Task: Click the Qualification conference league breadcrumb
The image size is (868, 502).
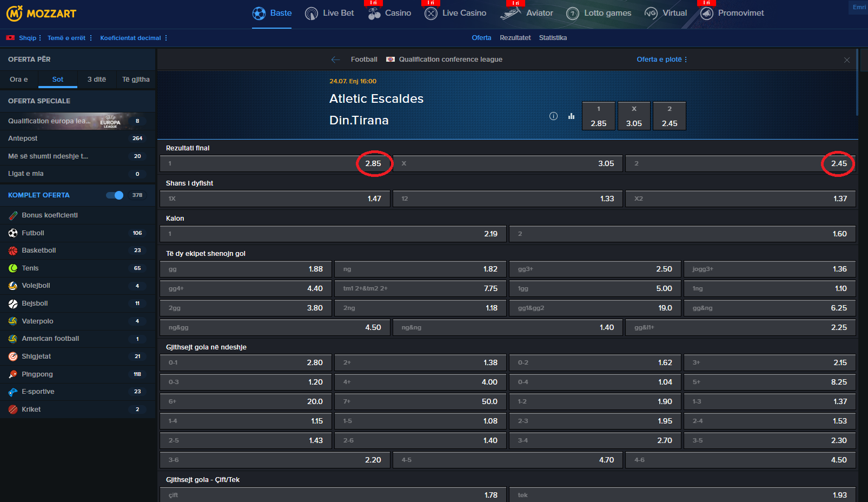Action: click(450, 60)
